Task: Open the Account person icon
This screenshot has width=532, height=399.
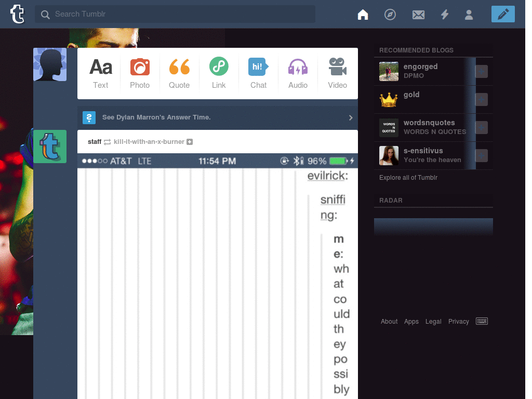Action: pyautogui.click(x=469, y=15)
